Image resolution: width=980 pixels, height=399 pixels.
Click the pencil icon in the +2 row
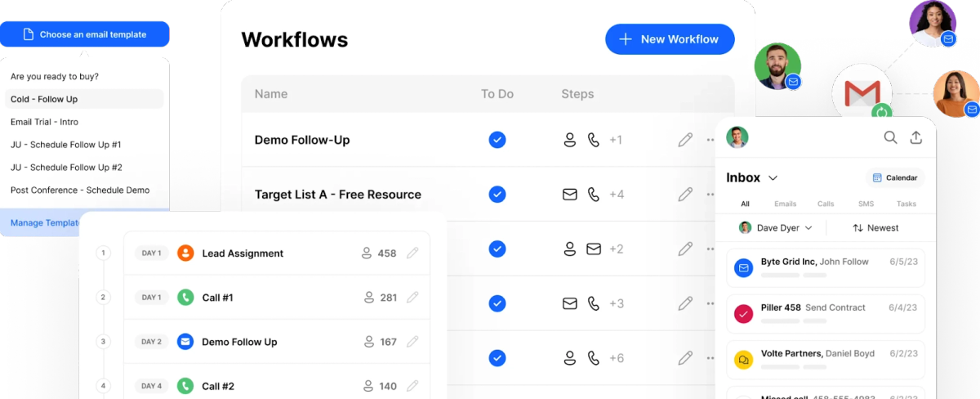point(685,249)
